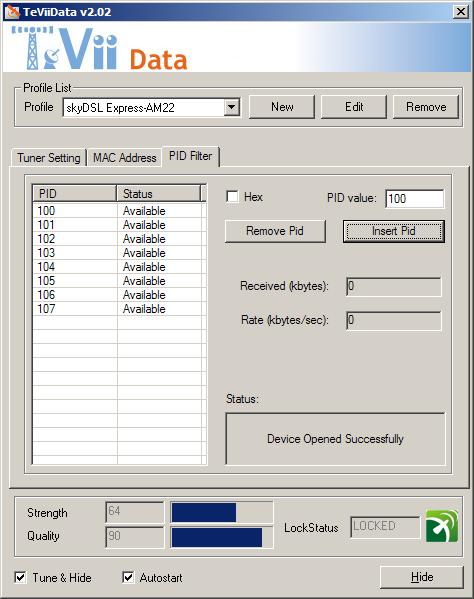Focus the PID value input field
This screenshot has height=599, width=474.
(415, 199)
